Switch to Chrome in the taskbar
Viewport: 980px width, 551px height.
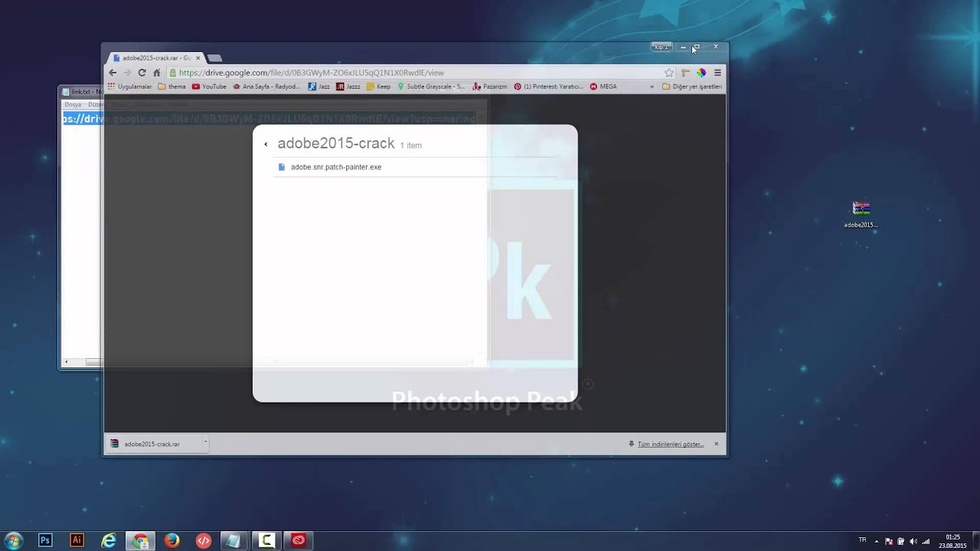pyautogui.click(x=140, y=540)
